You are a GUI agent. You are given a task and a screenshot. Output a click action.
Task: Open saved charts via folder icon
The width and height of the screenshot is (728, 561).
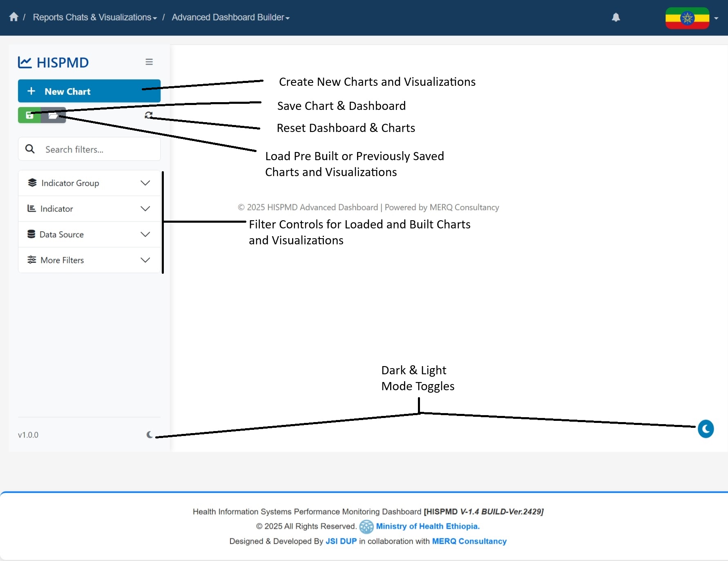(54, 116)
